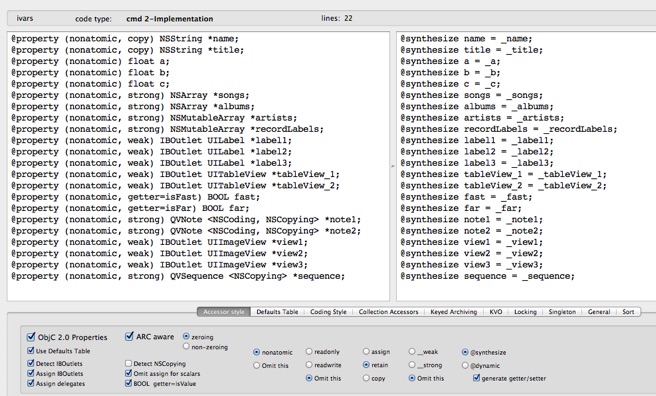Click the NSArray *songs property line
Image resolution: width=656 pixels, height=396 pixels.
click(130, 95)
